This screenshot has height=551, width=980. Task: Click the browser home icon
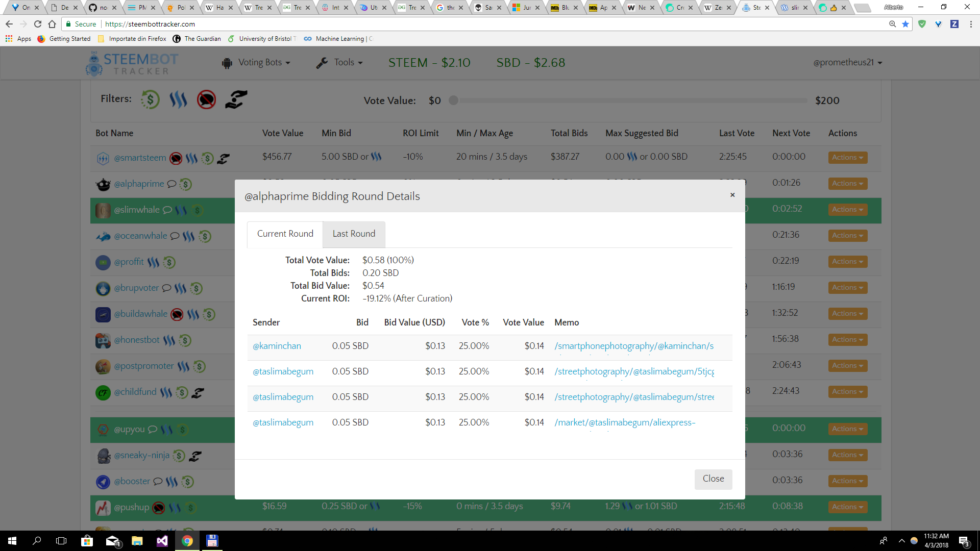click(x=52, y=24)
